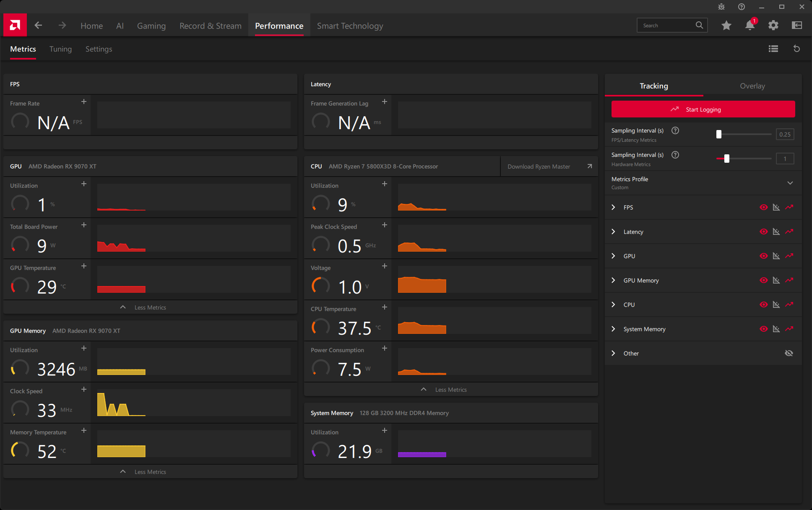Toggle visibility eye for FPS tracking
Image resolution: width=812 pixels, height=510 pixels.
point(763,207)
